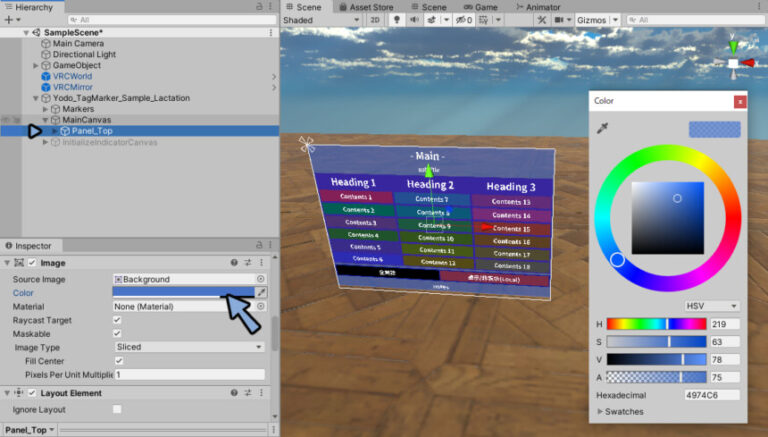The height and width of the screenshot is (437, 768).
Task: Switch to Asset Store tab
Action: 366,7
